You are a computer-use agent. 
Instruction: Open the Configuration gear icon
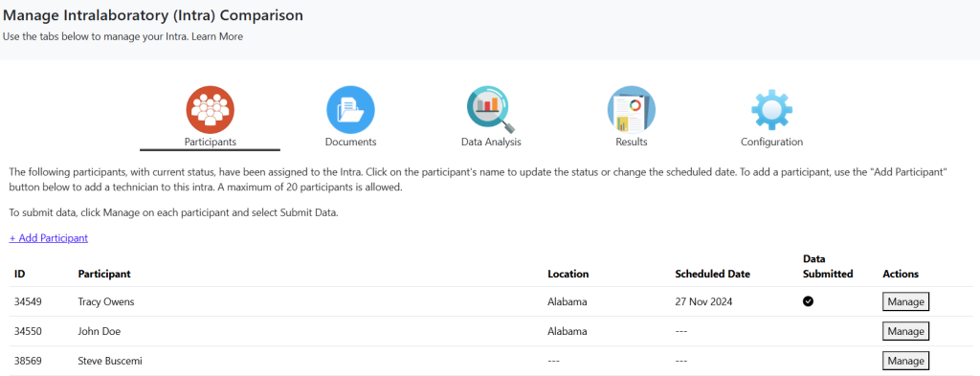click(772, 110)
